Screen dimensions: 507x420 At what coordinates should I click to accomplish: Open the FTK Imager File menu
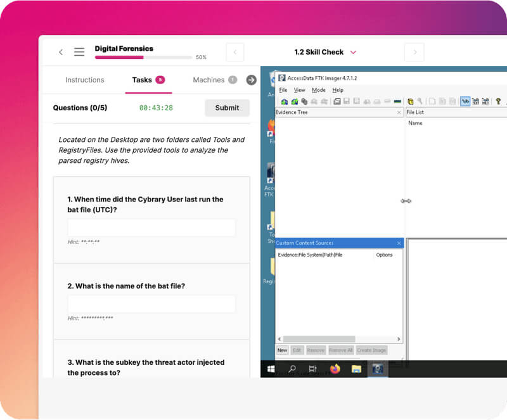[283, 90]
